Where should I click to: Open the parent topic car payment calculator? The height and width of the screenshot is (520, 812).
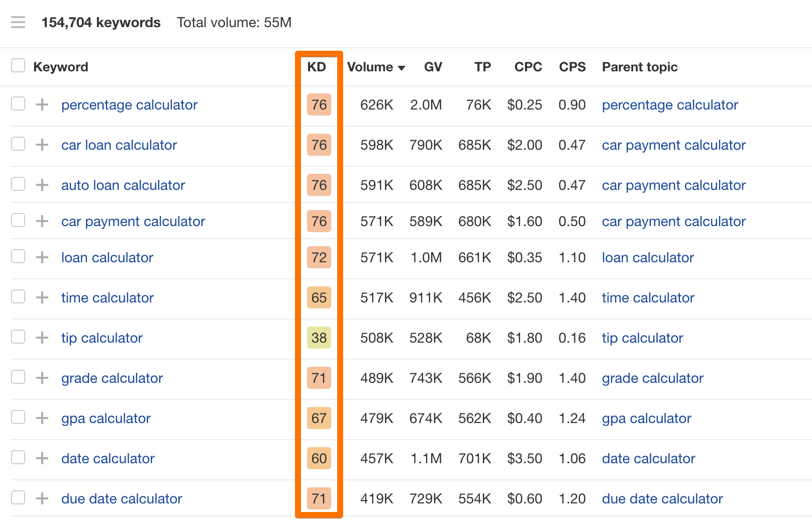(673, 145)
